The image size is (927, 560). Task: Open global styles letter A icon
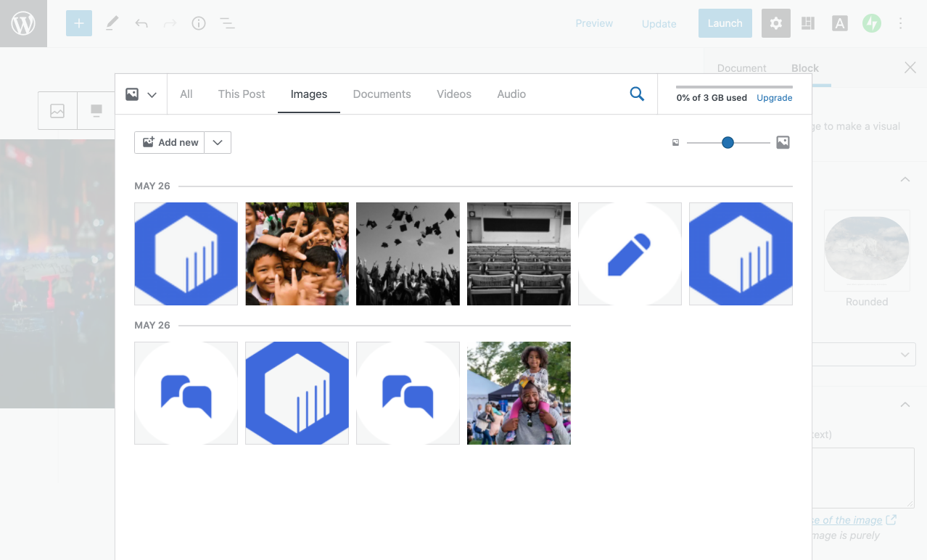840,23
